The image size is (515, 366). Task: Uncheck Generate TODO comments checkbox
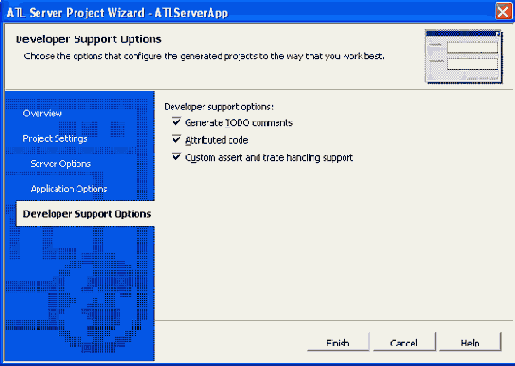coord(176,122)
